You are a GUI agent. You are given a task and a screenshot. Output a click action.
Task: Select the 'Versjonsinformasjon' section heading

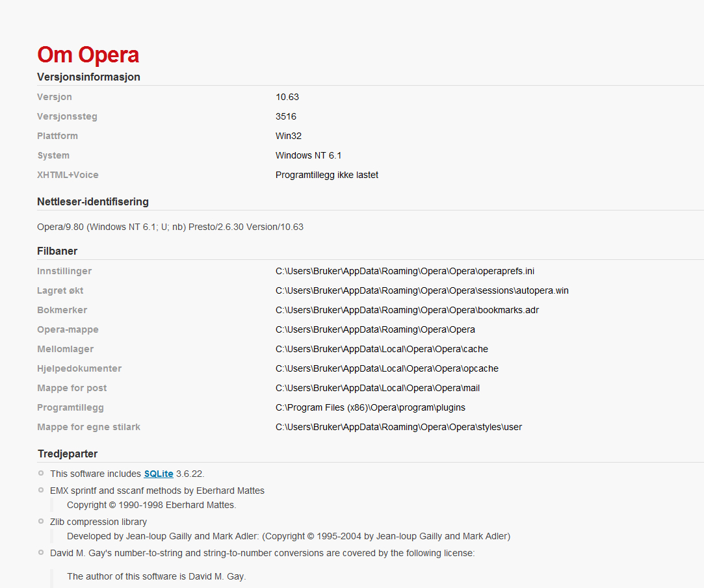point(88,77)
